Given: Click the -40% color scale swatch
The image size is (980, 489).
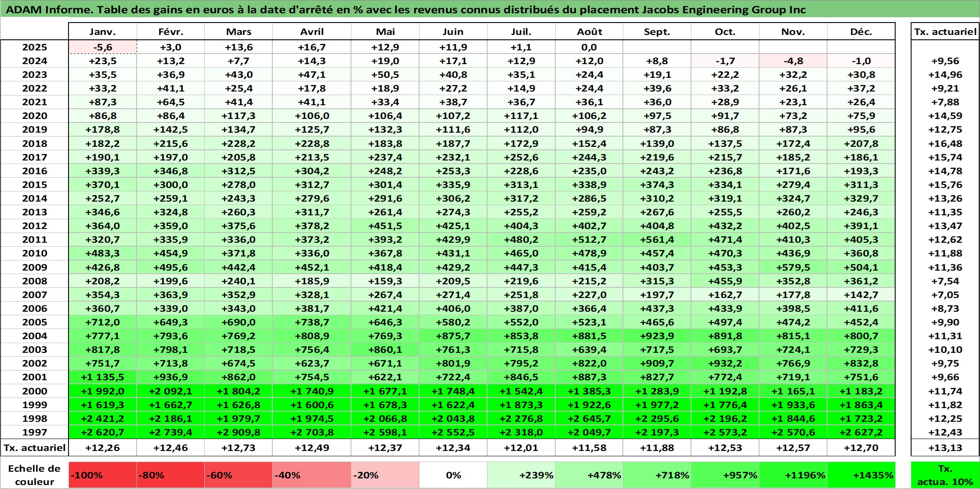Looking at the screenshot, I should (312, 475).
